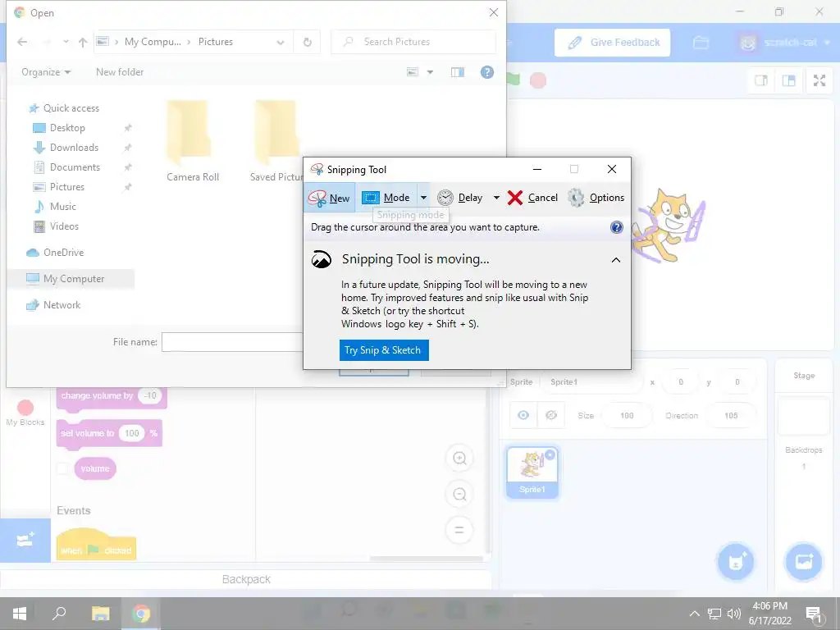This screenshot has height=630, width=840.
Task: Select My Computer in navigation pane
Action: 72,279
